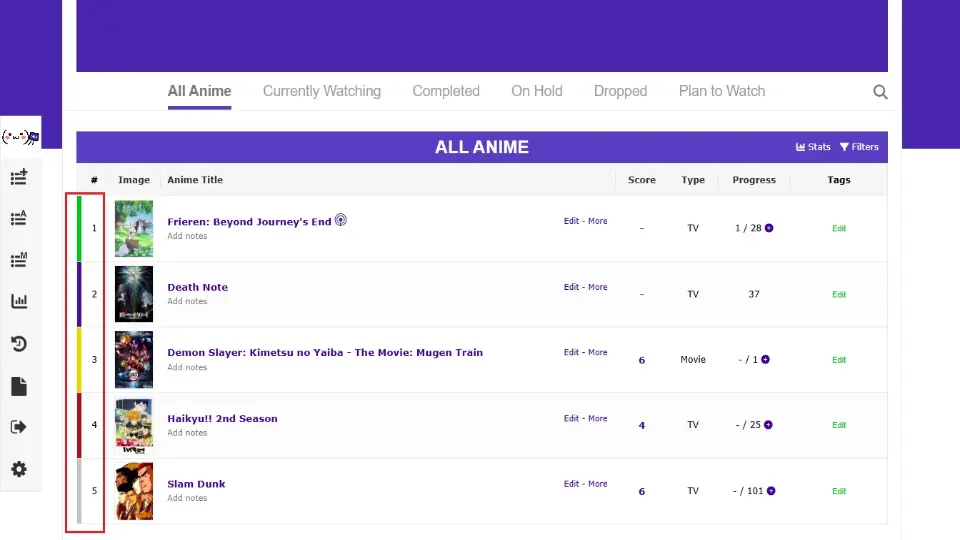This screenshot has height=540, width=960.
Task: Switch to Plan to Watch tab
Action: pos(722,91)
